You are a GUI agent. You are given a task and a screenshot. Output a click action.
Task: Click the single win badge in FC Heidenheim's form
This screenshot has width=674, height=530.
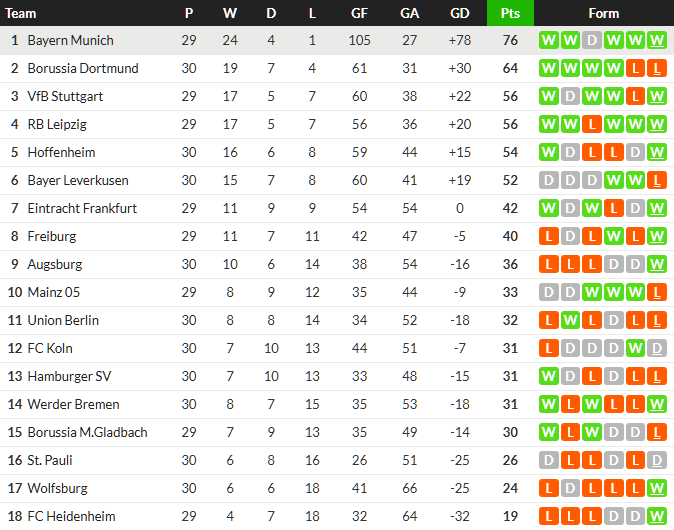657,517
